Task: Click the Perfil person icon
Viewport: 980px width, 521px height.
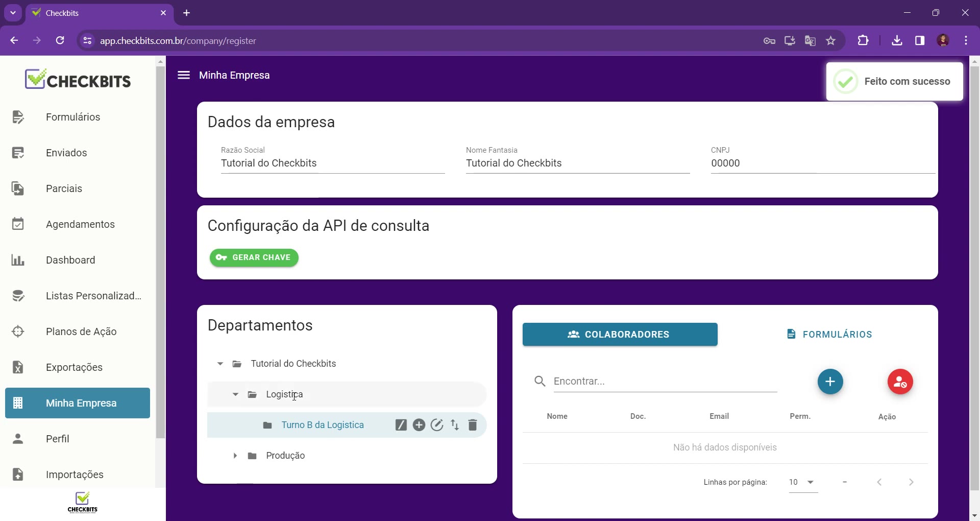Action: tap(18, 439)
